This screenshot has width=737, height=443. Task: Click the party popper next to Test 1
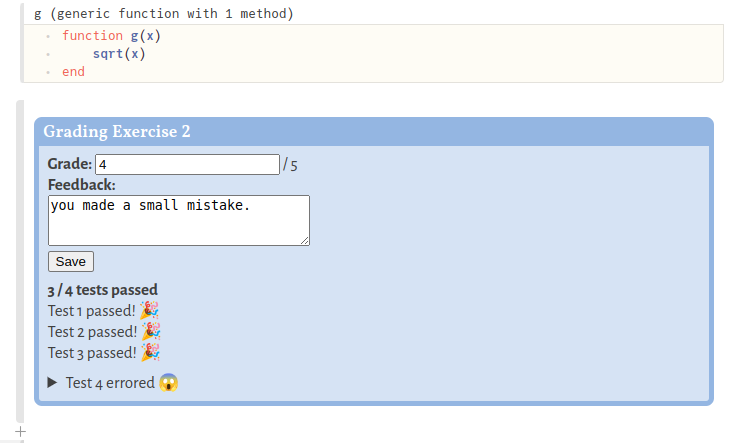[x=149, y=311]
